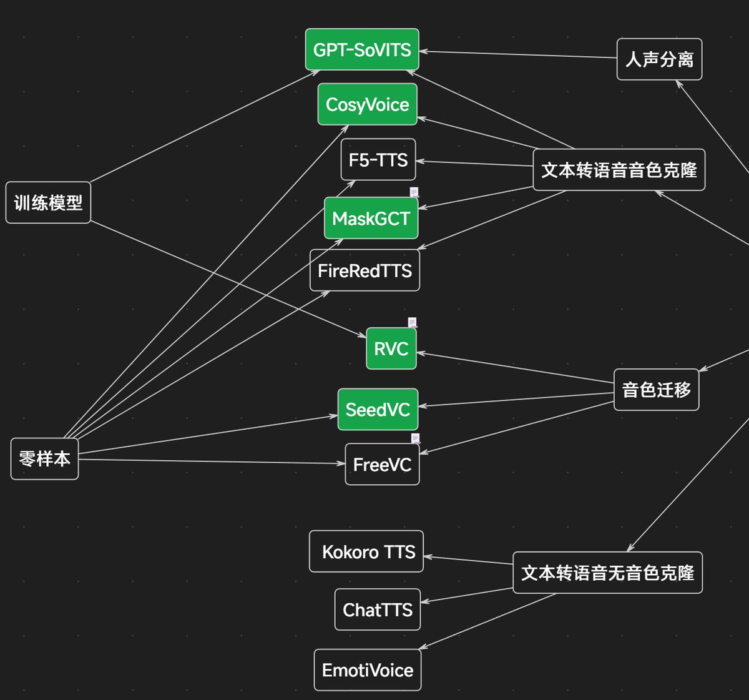This screenshot has height=700, width=749.
Task: Open the note icon above FreeVC node
Action: click(x=415, y=438)
